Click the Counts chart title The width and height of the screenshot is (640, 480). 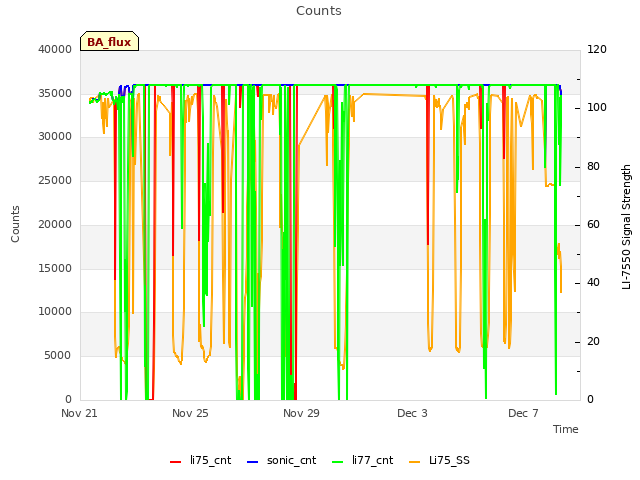tap(319, 11)
